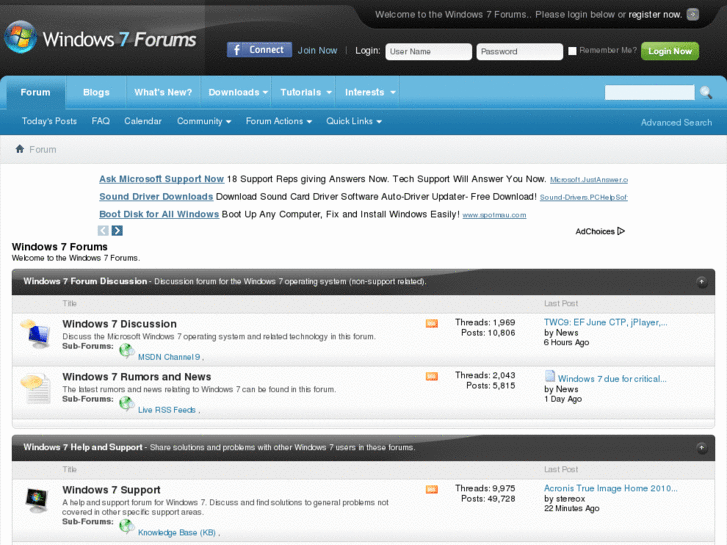Click the globe icon beside Live RSS Feeds

[x=127, y=404]
